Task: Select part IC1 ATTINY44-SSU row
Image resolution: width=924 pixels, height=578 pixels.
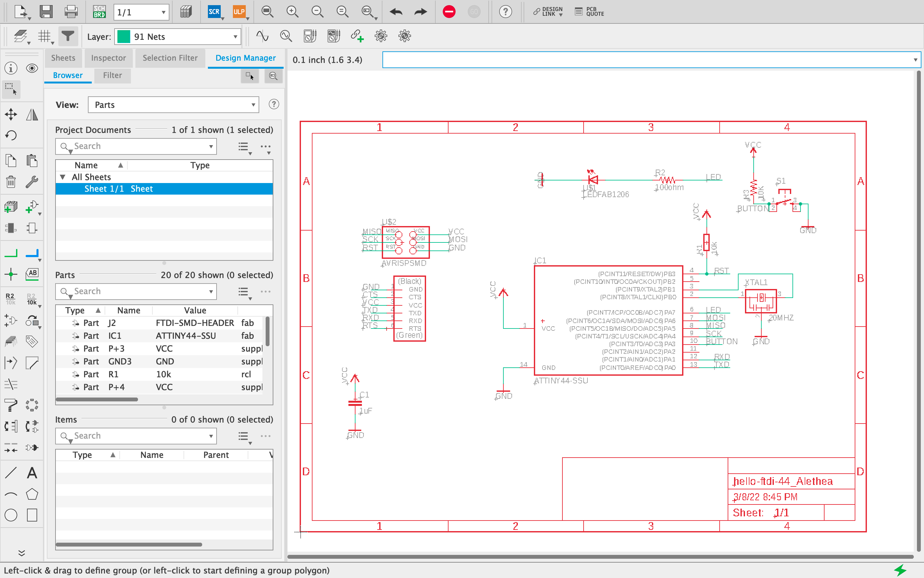Action: pyautogui.click(x=159, y=336)
